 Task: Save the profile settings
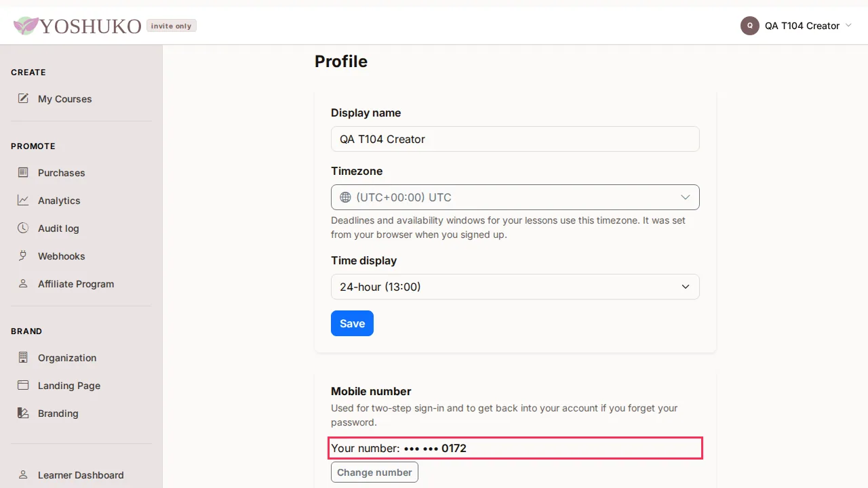[352, 323]
